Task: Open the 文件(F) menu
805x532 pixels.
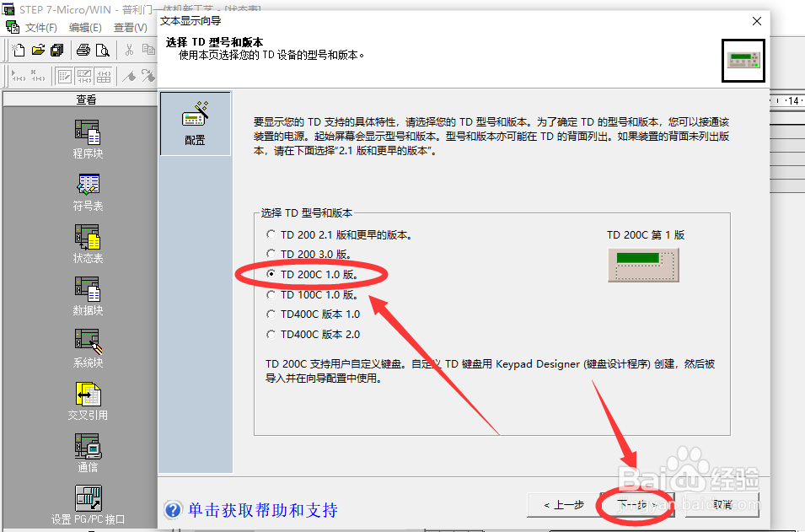Action: pyautogui.click(x=41, y=28)
